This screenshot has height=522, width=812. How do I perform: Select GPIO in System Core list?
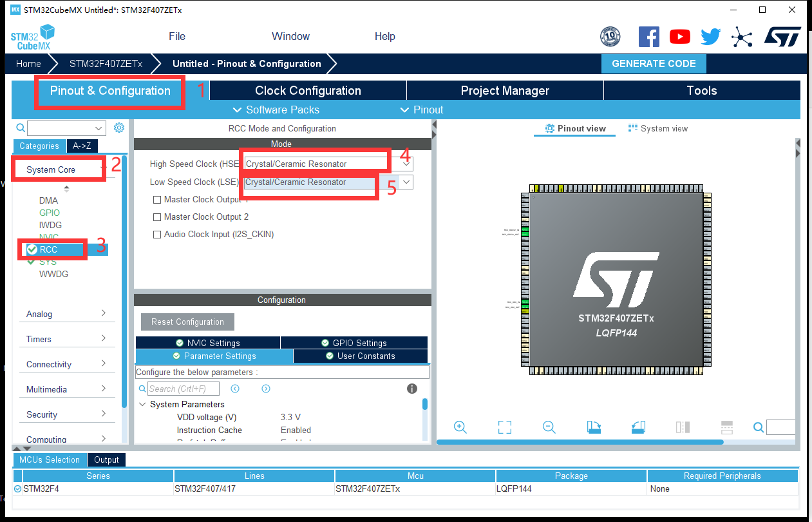click(49, 213)
